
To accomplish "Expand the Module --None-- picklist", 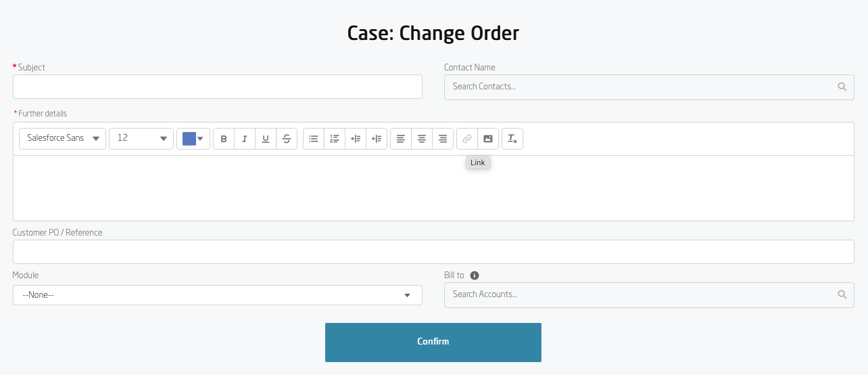I will pyautogui.click(x=217, y=295).
